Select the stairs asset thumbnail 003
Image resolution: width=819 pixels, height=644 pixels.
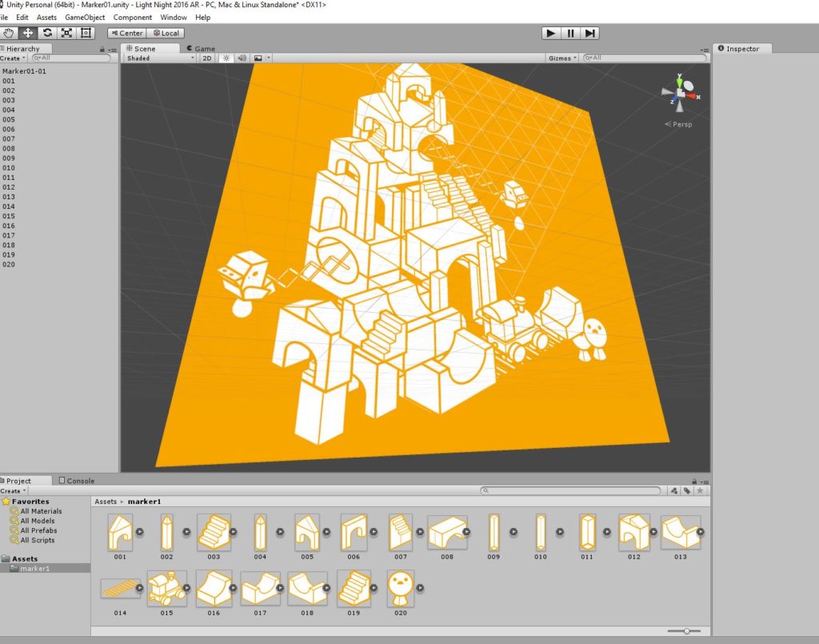(214, 532)
